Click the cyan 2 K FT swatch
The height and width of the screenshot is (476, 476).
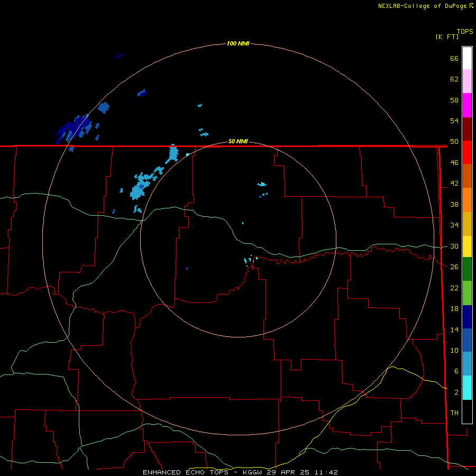click(467, 388)
